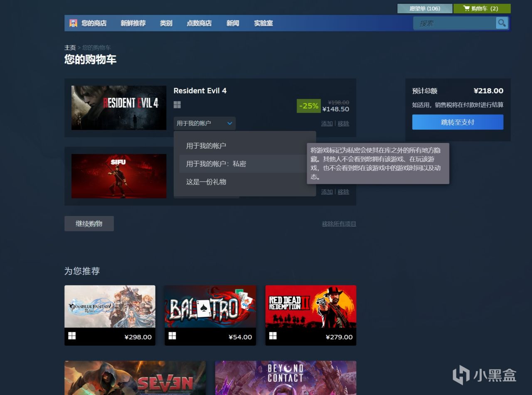Open 您的商店 menu

point(94,23)
